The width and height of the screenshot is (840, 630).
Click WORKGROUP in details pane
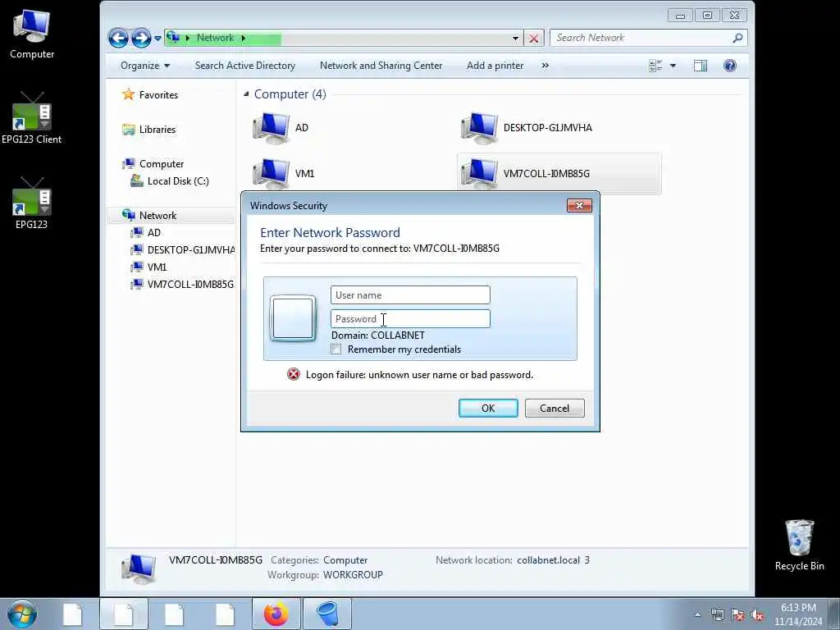click(x=353, y=574)
